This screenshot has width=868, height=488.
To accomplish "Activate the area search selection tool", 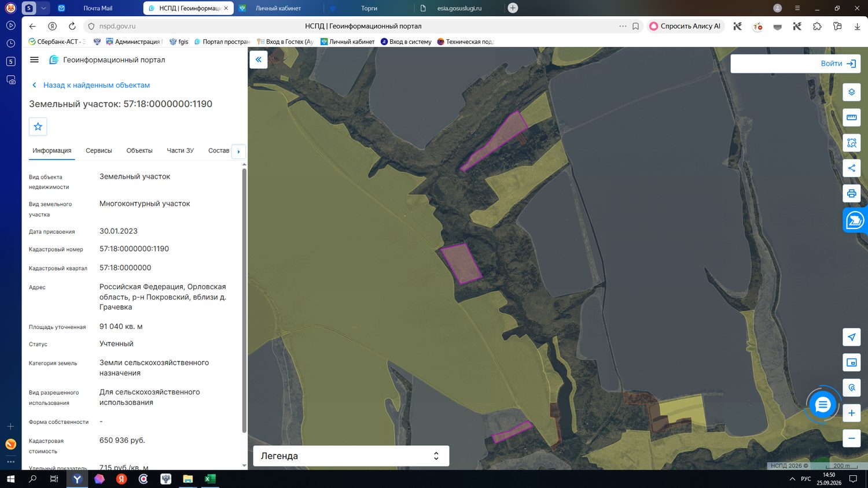I will point(851,143).
